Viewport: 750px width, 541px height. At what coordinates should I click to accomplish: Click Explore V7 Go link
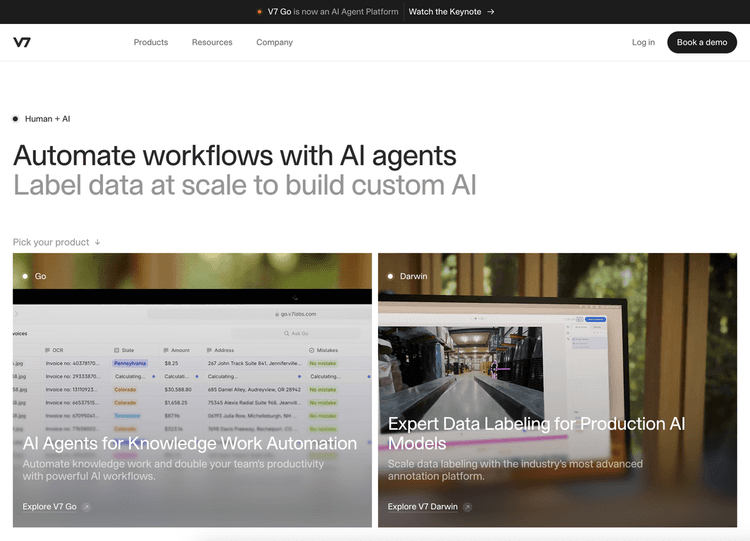click(50, 507)
